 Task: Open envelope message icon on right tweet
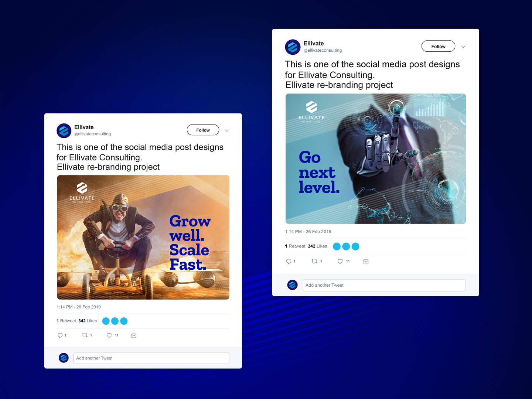(x=366, y=262)
